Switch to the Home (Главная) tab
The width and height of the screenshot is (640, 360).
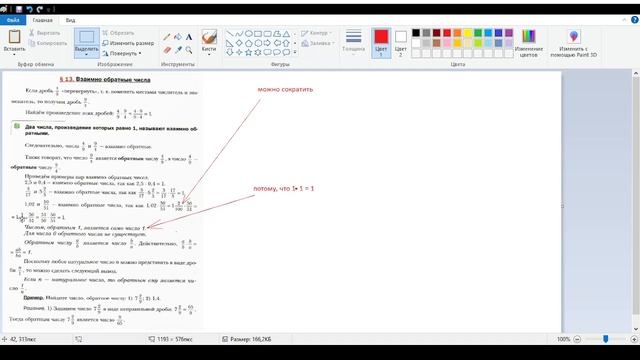pos(42,20)
